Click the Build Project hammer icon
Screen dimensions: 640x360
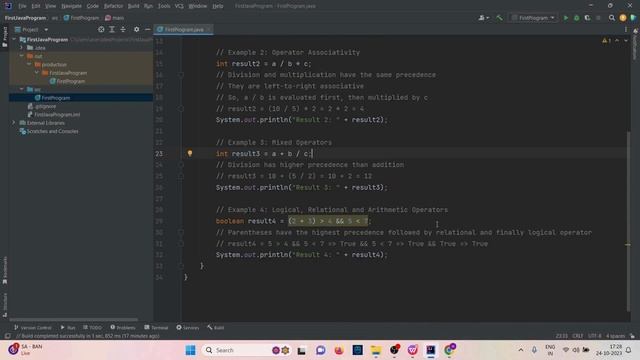click(499, 18)
